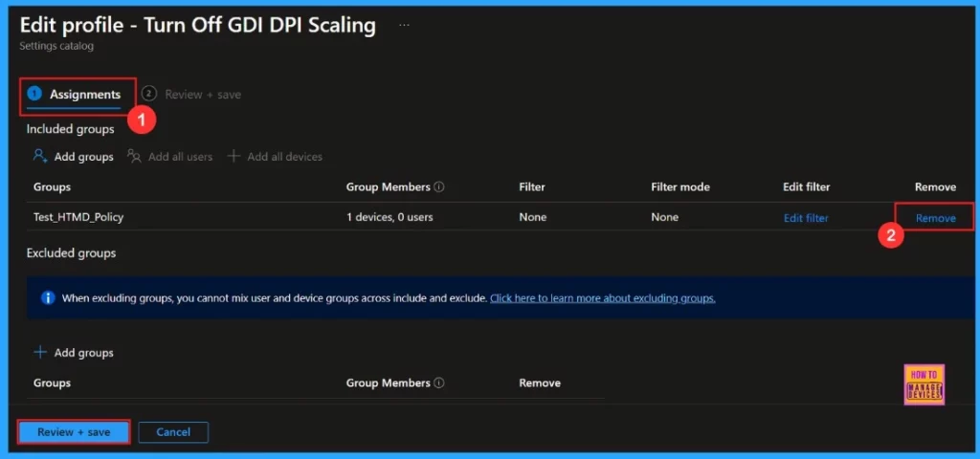Click the 'Settings catalog' subtitle
This screenshot has height=459, width=980.
(56, 46)
